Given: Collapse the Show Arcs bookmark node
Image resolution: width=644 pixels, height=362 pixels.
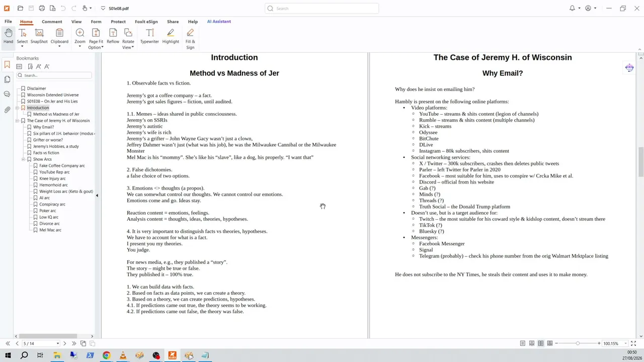Looking at the screenshot, I should coord(23,159).
